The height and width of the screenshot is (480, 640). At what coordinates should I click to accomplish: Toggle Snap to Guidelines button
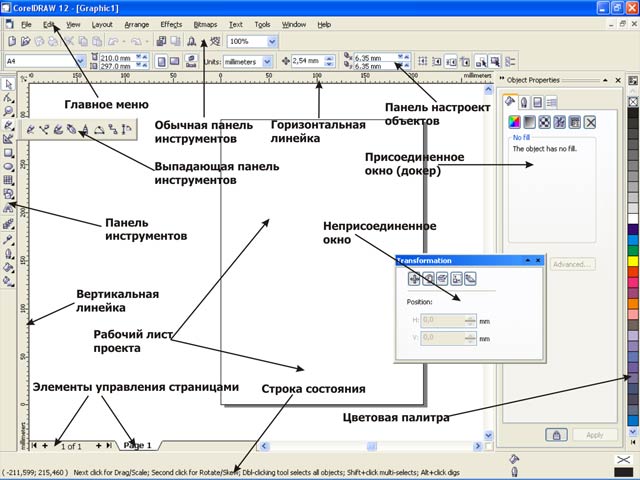click(437, 62)
